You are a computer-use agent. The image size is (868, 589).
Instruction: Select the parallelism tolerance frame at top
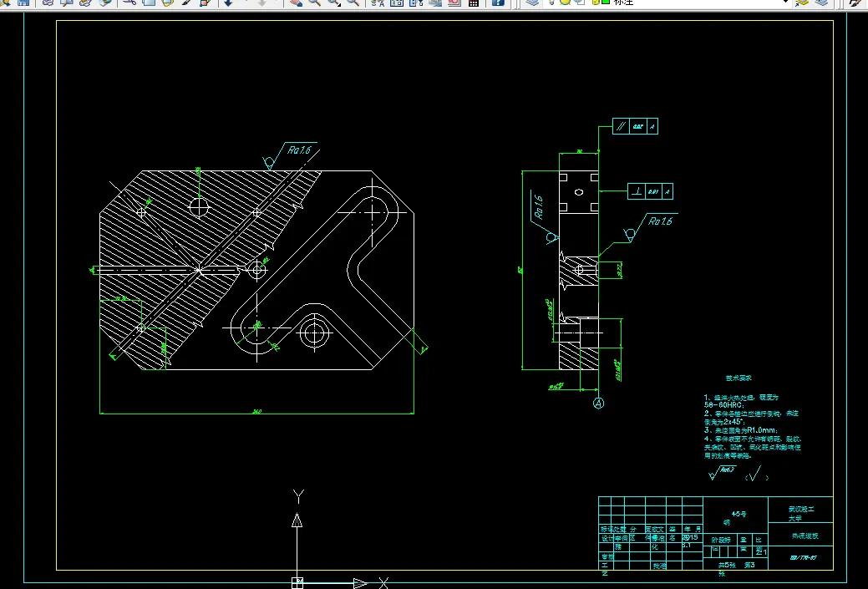[x=635, y=126]
